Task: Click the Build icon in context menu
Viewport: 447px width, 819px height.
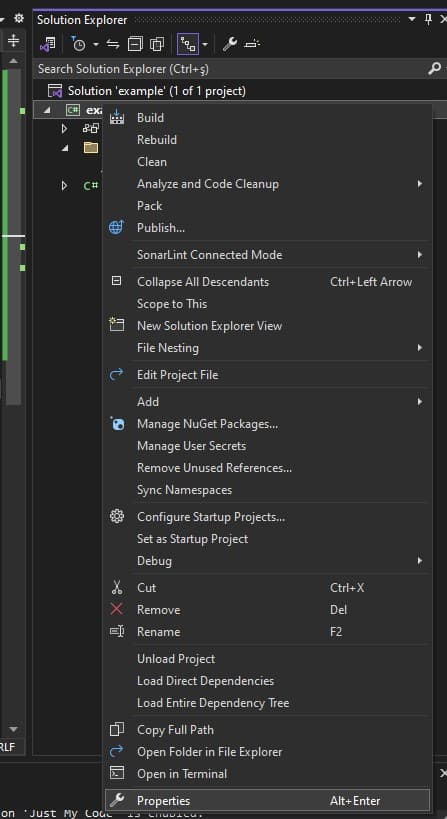Action: pyautogui.click(x=117, y=118)
